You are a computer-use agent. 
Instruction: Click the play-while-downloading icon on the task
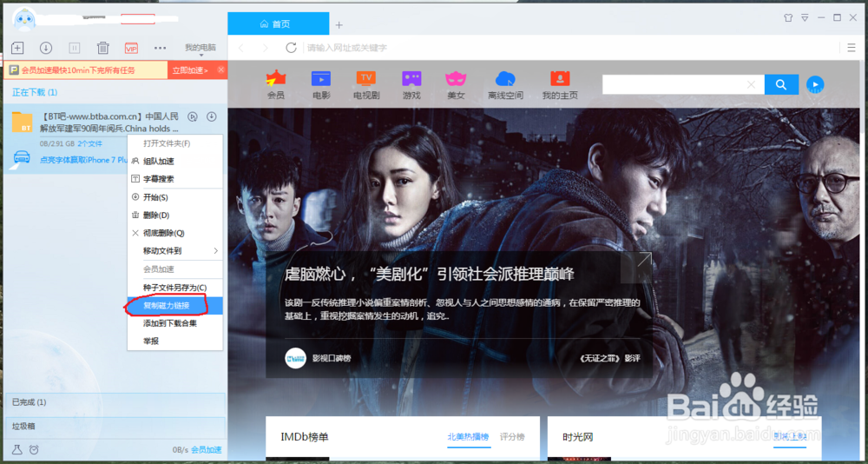(193, 116)
